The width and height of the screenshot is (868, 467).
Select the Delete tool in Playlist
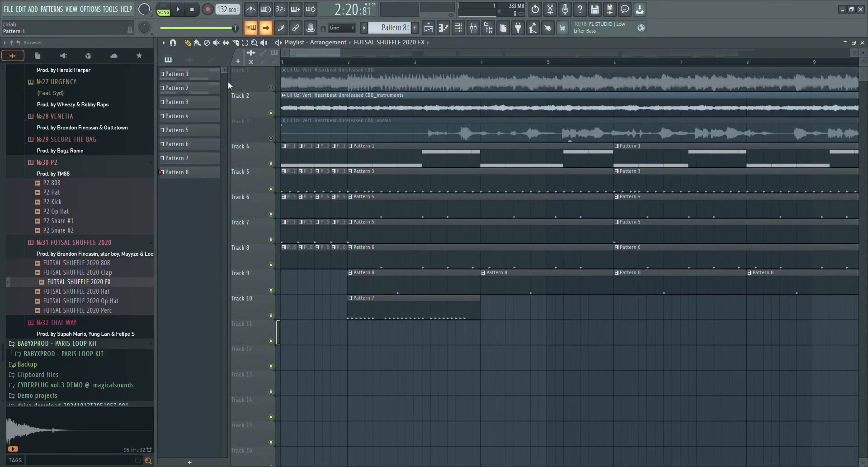207,43
